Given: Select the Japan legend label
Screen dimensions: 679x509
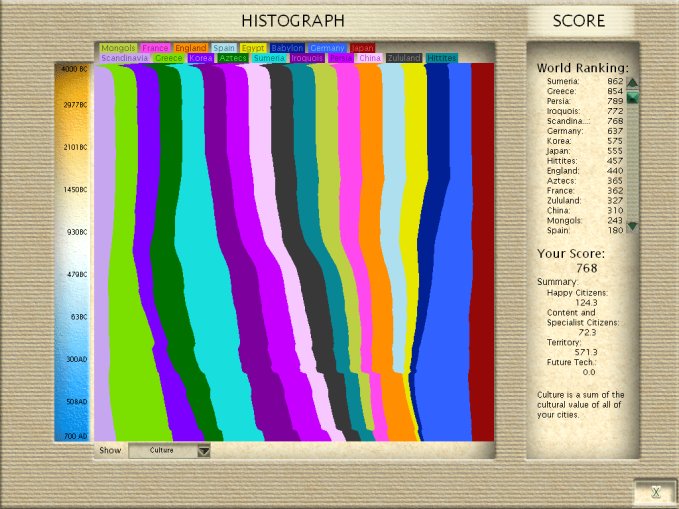Looking at the screenshot, I should coord(362,48).
